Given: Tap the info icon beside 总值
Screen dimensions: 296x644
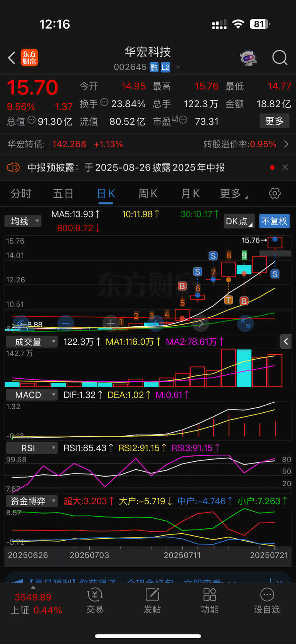Looking at the screenshot, I should click(x=32, y=120).
